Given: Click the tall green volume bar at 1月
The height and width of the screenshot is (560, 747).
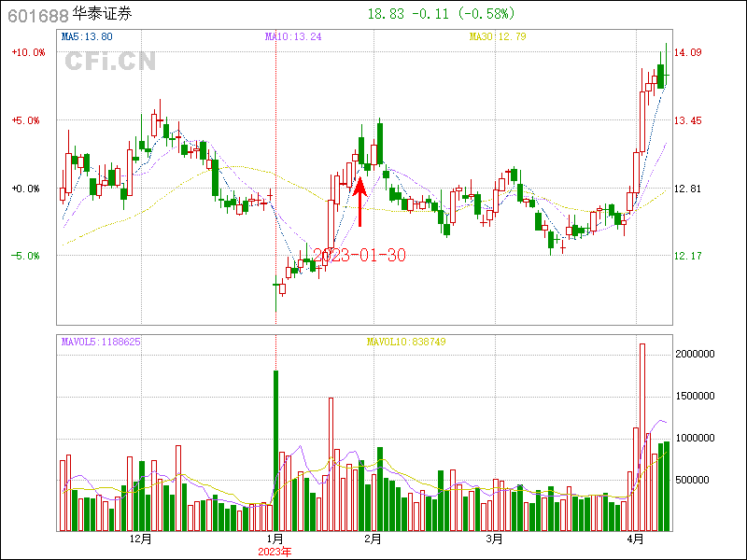Looking at the screenshot, I should (x=276, y=450).
